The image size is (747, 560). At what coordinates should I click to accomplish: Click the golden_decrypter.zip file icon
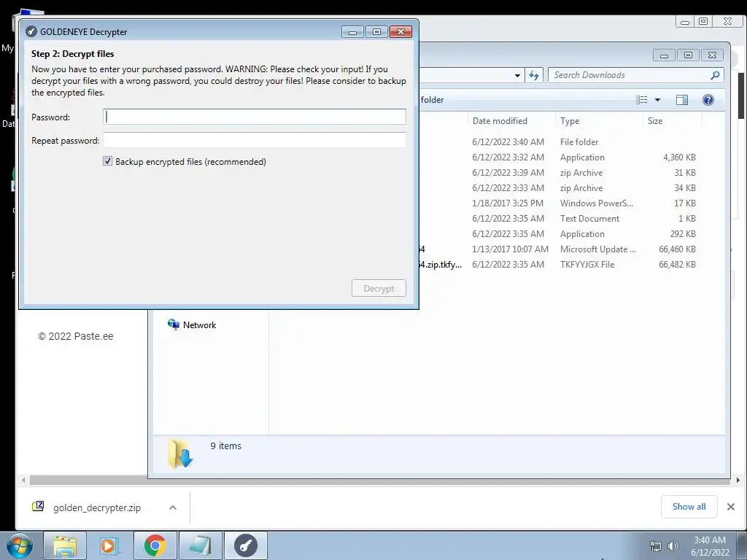pyautogui.click(x=38, y=506)
